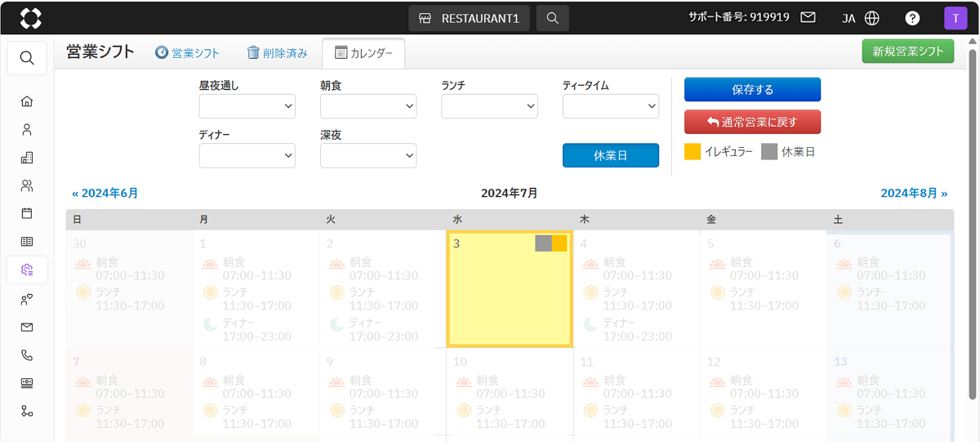
Task: Open the ランチ shift dropdown
Action: coord(489,106)
